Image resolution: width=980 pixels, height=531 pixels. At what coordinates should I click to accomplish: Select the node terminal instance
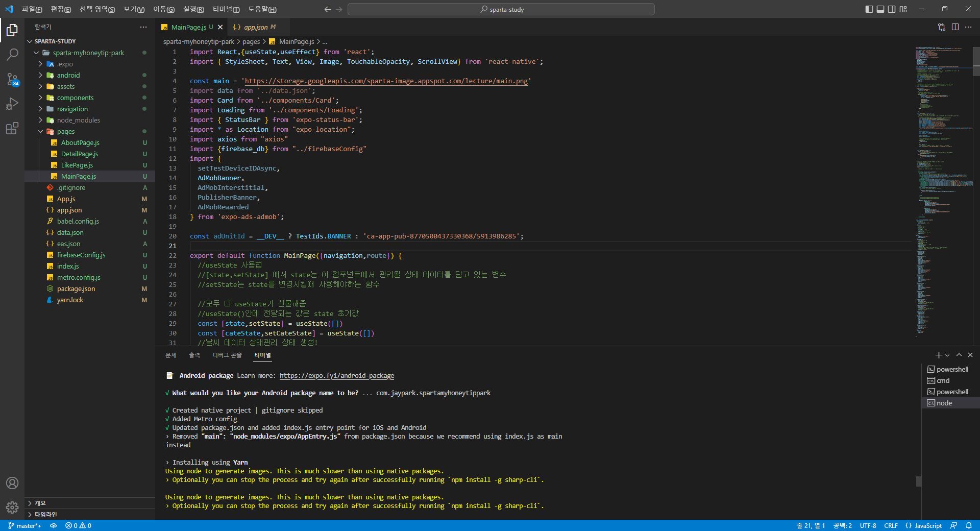coord(950,403)
